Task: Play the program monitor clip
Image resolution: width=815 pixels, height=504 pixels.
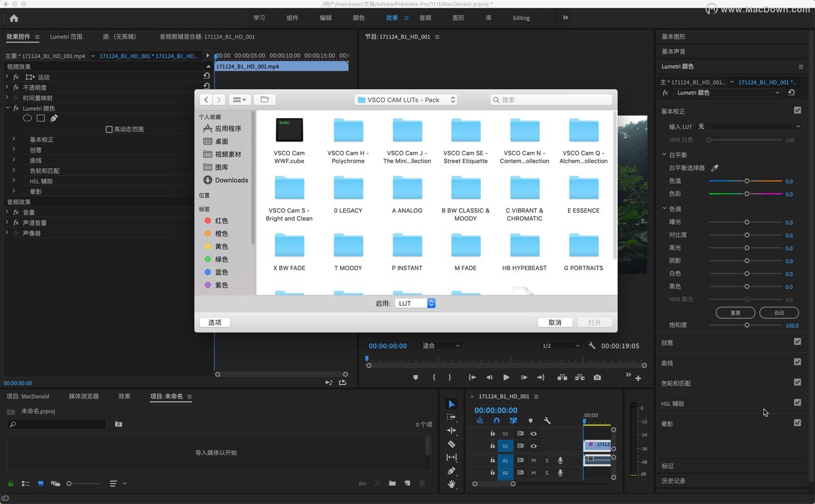Action: pyautogui.click(x=506, y=378)
